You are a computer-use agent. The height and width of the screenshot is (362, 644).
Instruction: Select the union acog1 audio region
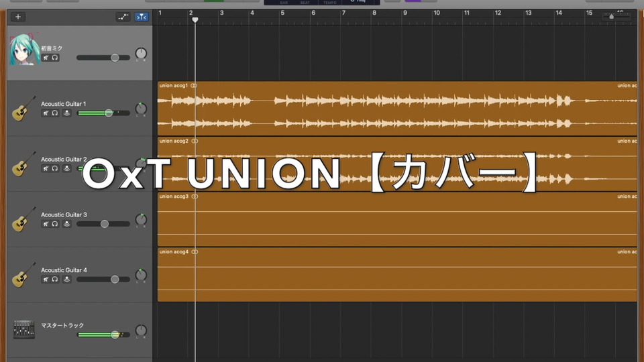397,109
